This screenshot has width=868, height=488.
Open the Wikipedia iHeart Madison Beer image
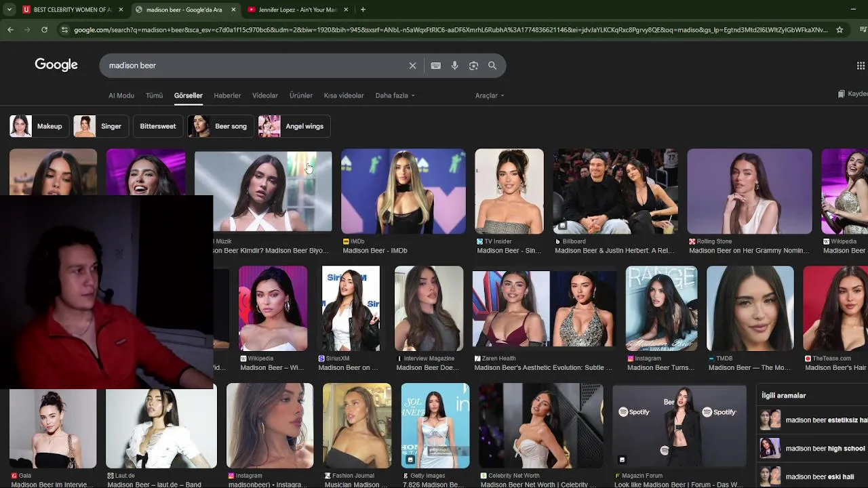[273, 308]
